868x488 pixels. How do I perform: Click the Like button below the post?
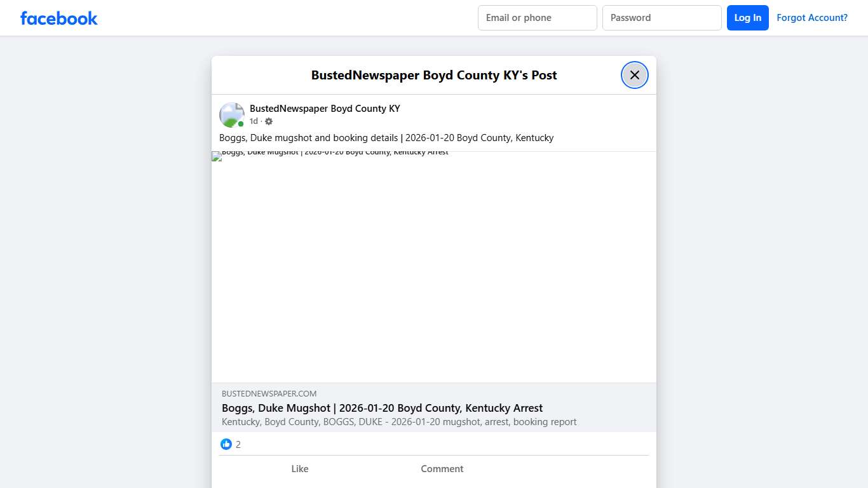point(299,468)
